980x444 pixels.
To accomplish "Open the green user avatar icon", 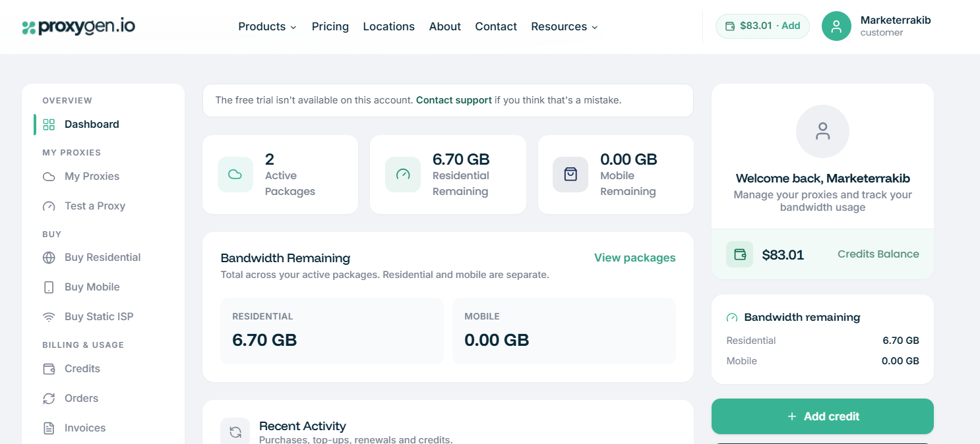I will [836, 26].
